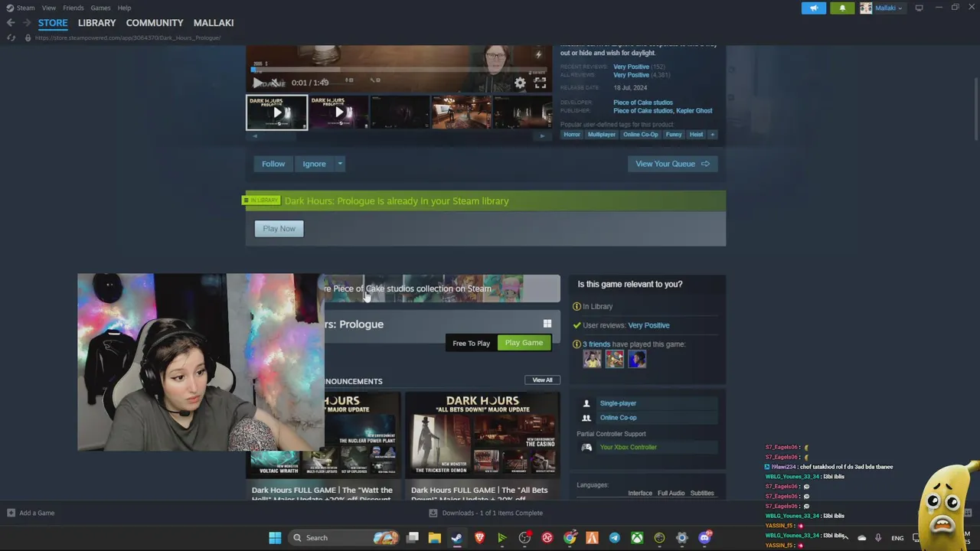Open Brave browser from taskbar
Viewport: 980px width, 551px height.
(479, 538)
